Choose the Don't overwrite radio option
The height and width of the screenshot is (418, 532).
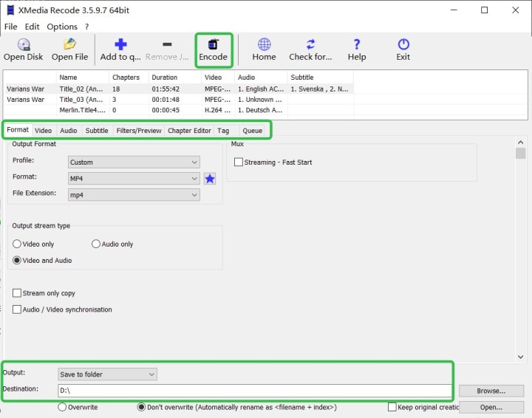[x=141, y=407]
